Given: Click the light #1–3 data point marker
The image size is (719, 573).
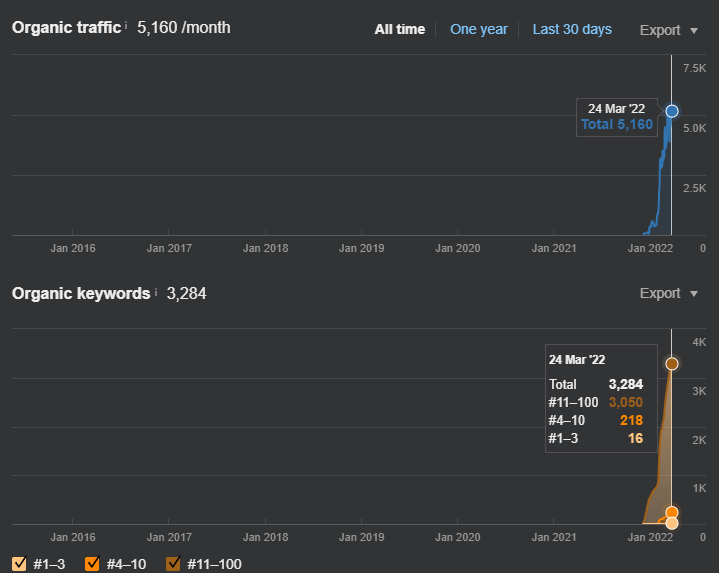Looking at the screenshot, I should tap(672, 523).
